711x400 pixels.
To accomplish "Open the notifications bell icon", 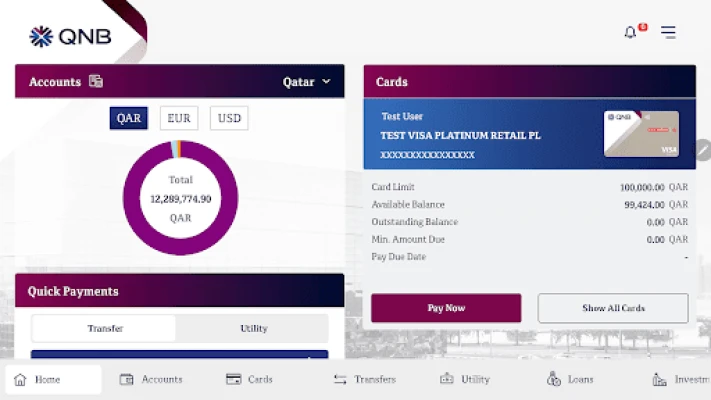I will click(x=630, y=32).
